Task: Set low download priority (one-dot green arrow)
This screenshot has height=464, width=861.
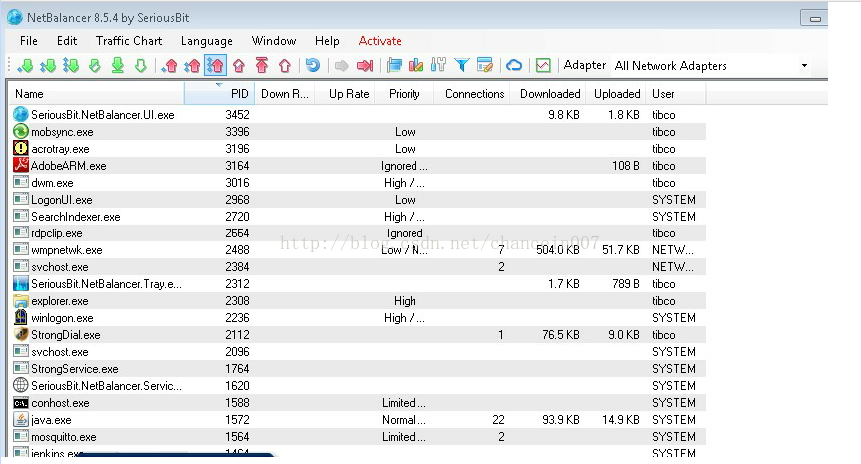Action: (25, 65)
